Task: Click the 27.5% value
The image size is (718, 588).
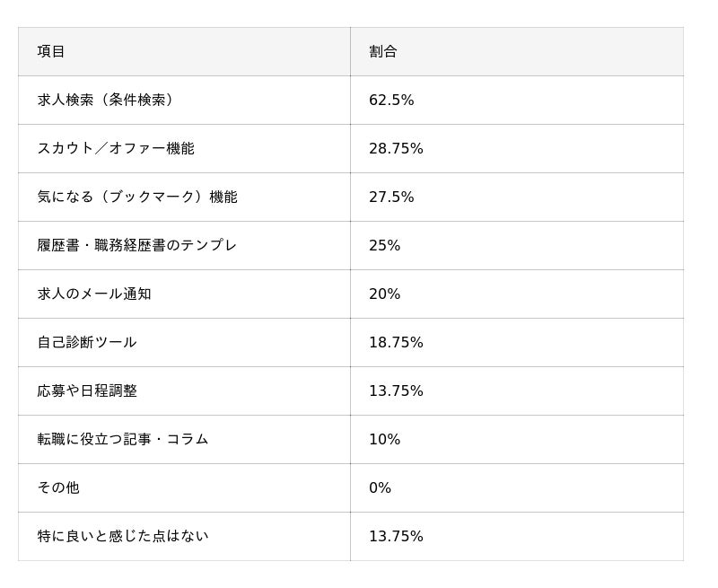Action: click(391, 197)
